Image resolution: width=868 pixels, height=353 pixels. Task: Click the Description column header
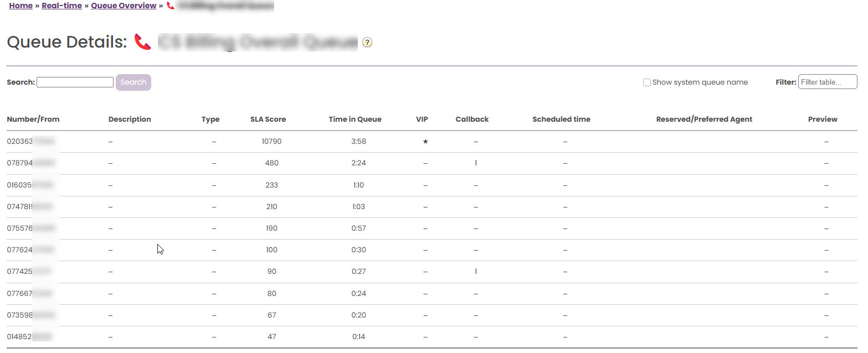click(x=130, y=120)
